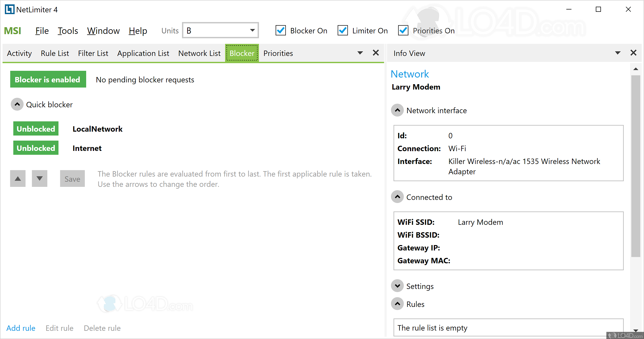Click the Add rule link
This screenshot has height=339, width=644.
pyautogui.click(x=21, y=328)
